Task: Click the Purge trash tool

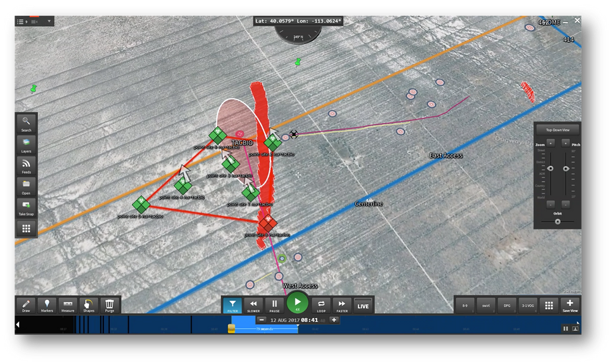Action: point(109,305)
